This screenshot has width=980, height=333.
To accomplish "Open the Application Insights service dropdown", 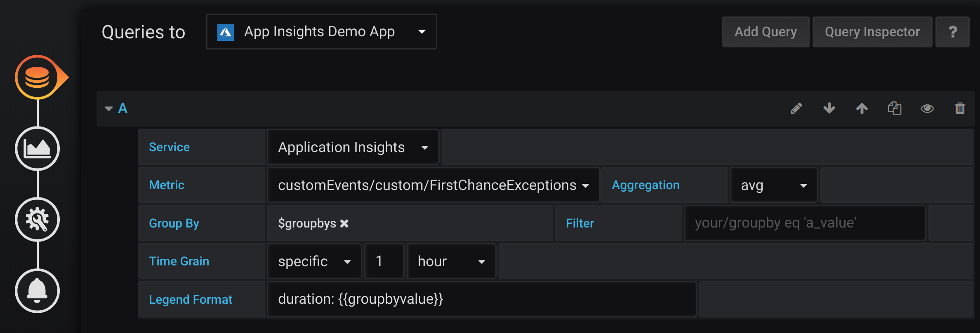I will [353, 147].
